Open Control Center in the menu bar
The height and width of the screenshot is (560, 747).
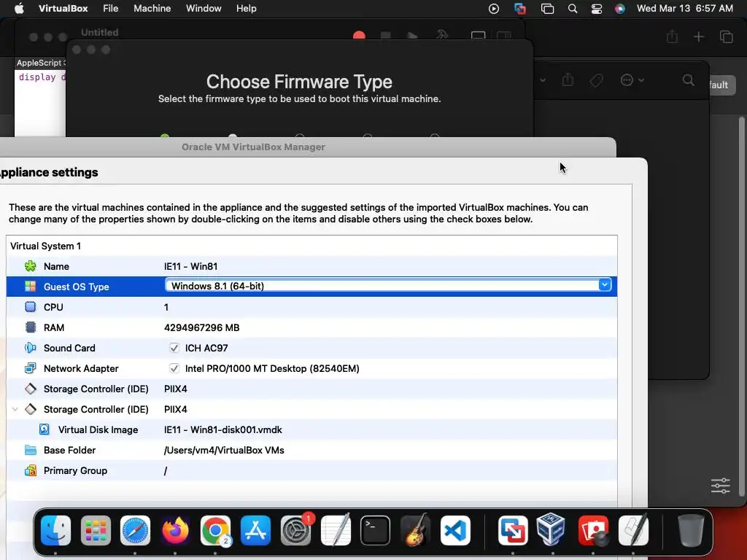coord(597,9)
